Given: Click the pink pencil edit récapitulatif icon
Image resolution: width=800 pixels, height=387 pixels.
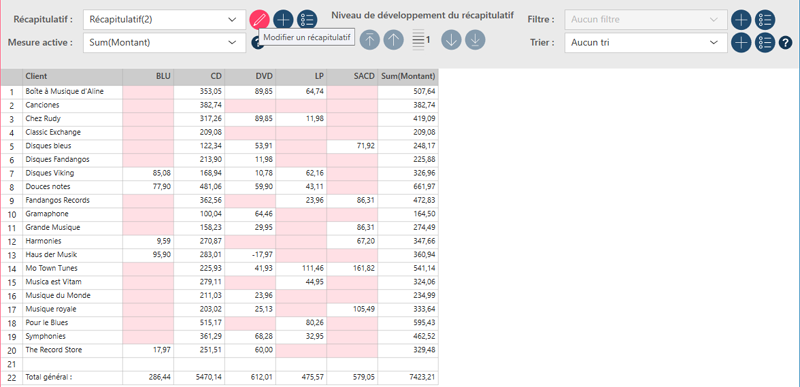Looking at the screenshot, I should coord(259,20).
